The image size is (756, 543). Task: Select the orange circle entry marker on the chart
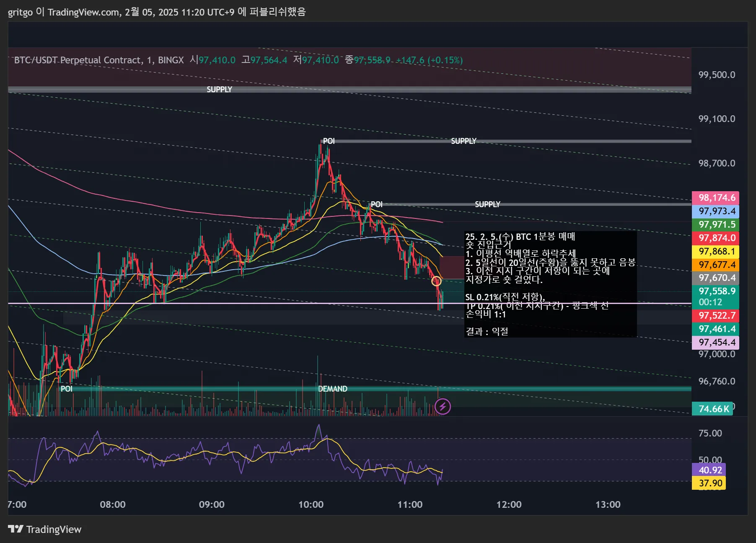(x=436, y=281)
